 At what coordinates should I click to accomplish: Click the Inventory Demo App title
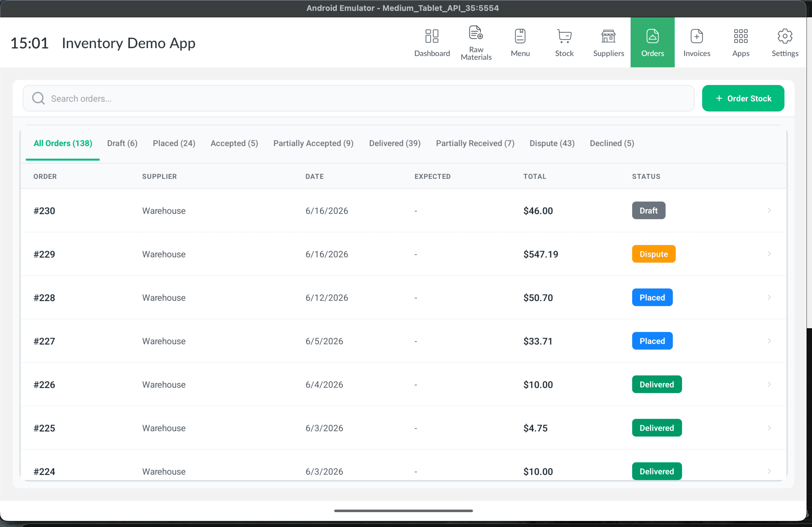pyautogui.click(x=128, y=43)
